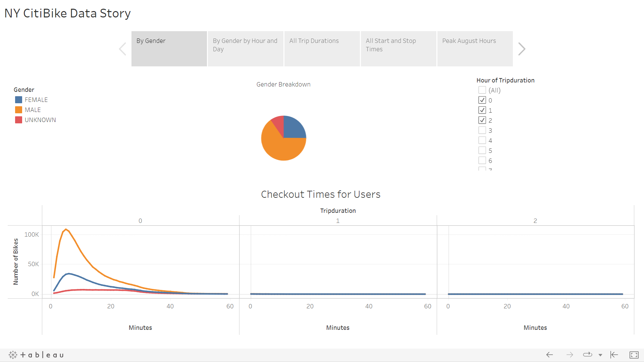Uncheck hour 1 in Tripduration filter
The image size is (644, 362).
[x=482, y=110]
